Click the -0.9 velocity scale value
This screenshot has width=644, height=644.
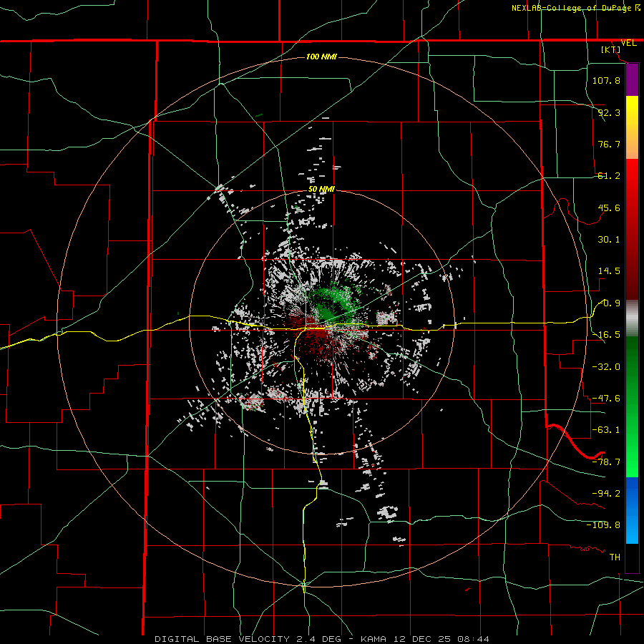click(610, 303)
